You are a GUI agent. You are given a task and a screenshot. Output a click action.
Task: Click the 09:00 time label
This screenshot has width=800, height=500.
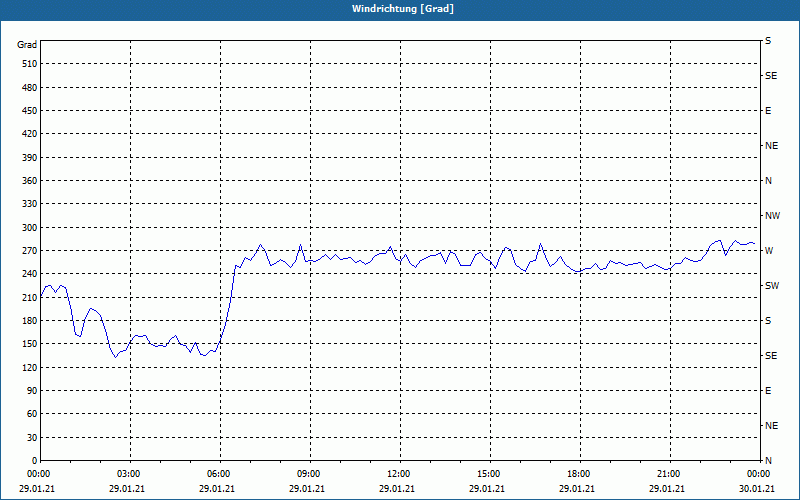[310, 474]
